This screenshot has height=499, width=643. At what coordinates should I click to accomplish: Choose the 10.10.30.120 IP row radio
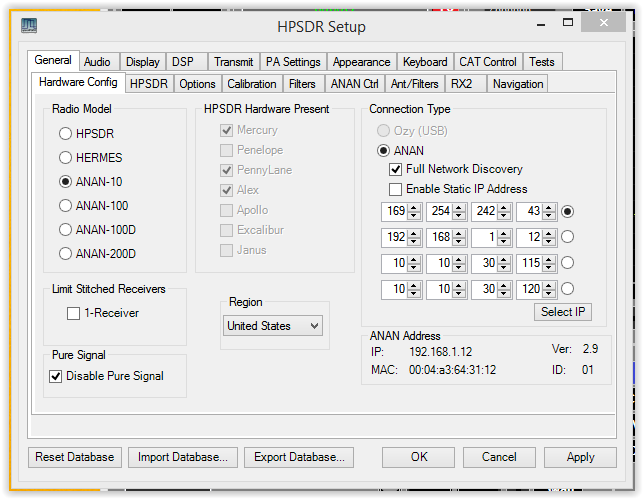click(x=567, y=289)
